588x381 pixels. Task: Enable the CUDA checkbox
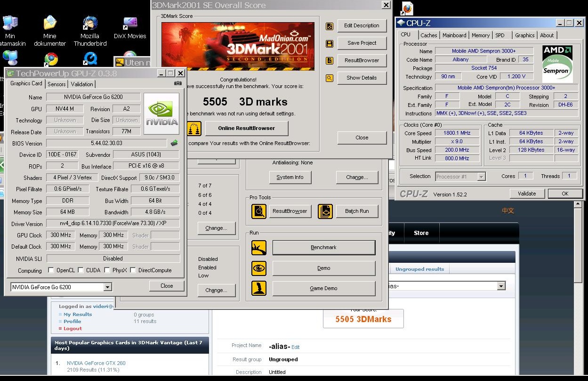(x=81, y=270)
